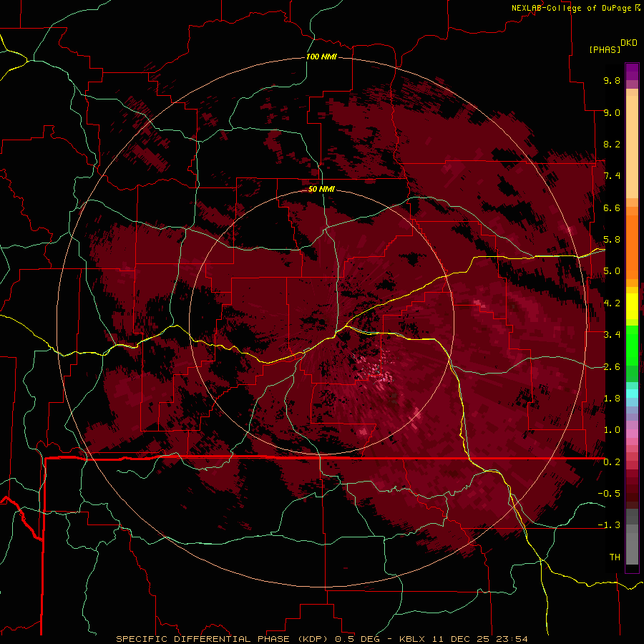Click the bright green segment of color bar
Screen dimensions: 644x644
[x=632, y=345]
